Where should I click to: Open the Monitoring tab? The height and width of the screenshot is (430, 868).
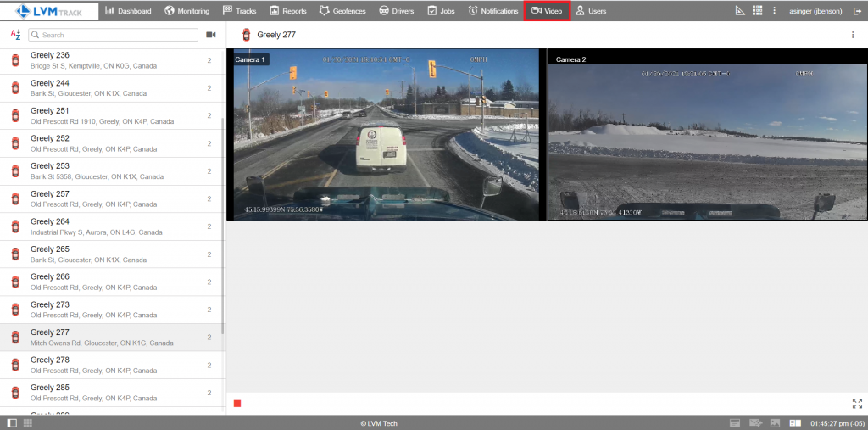pyautogui.click(x=186, y=11)
